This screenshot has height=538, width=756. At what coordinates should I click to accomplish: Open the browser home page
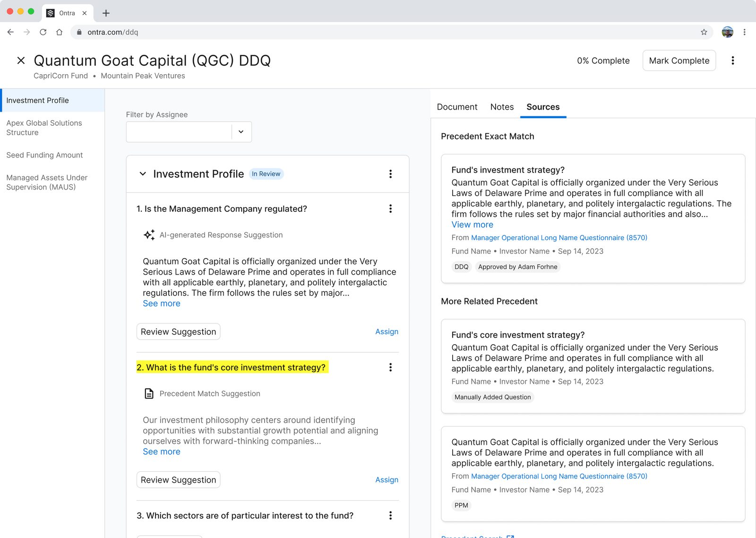[x=59, y=32]
